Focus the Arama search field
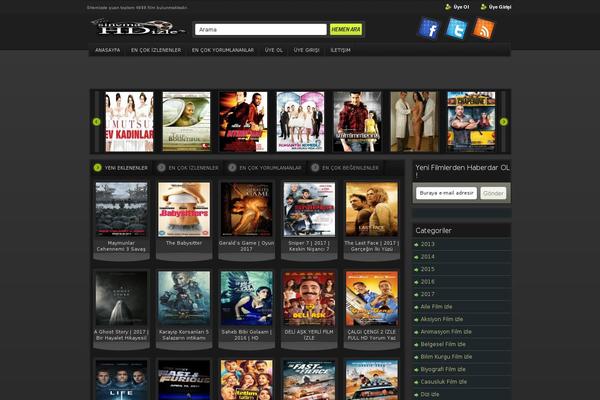Screen dimensions: 600x400 click(x=261, y=29)
